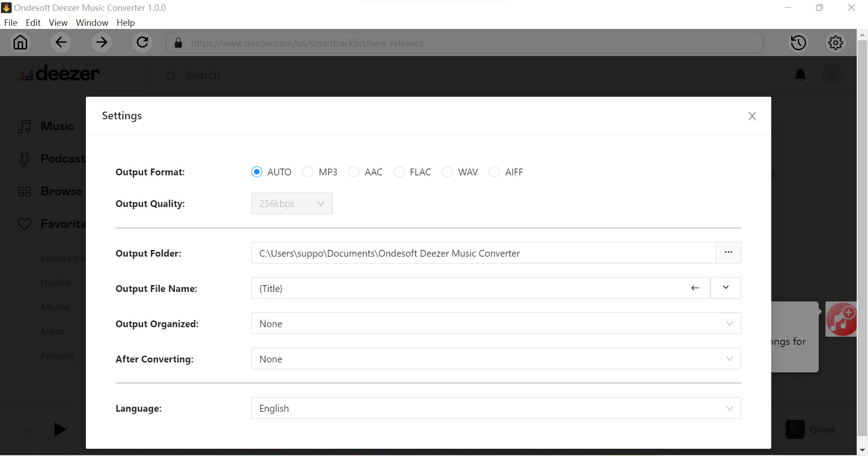Click the scrollbar up arrow
Viewport: 868px width, 456px height.
(862, 34)
